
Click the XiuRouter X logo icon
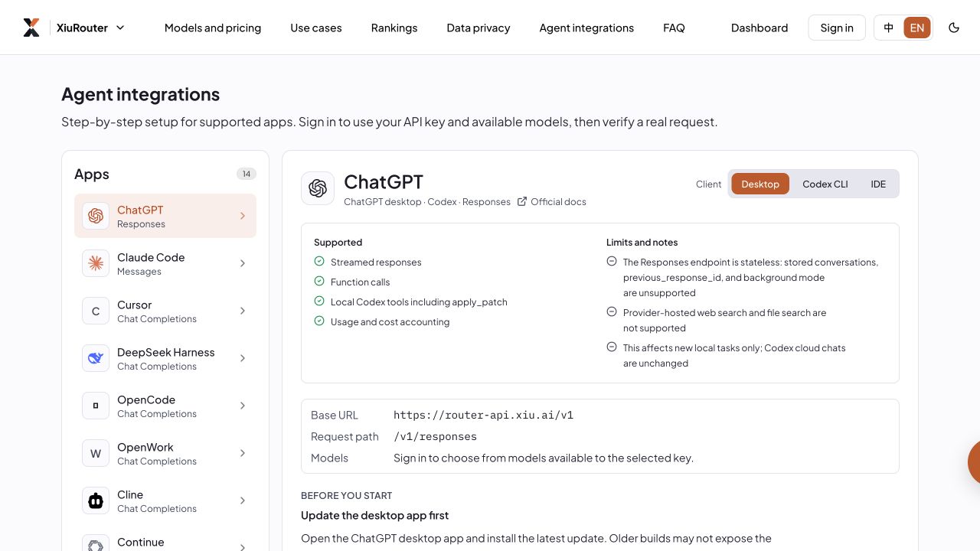(31, 28)
